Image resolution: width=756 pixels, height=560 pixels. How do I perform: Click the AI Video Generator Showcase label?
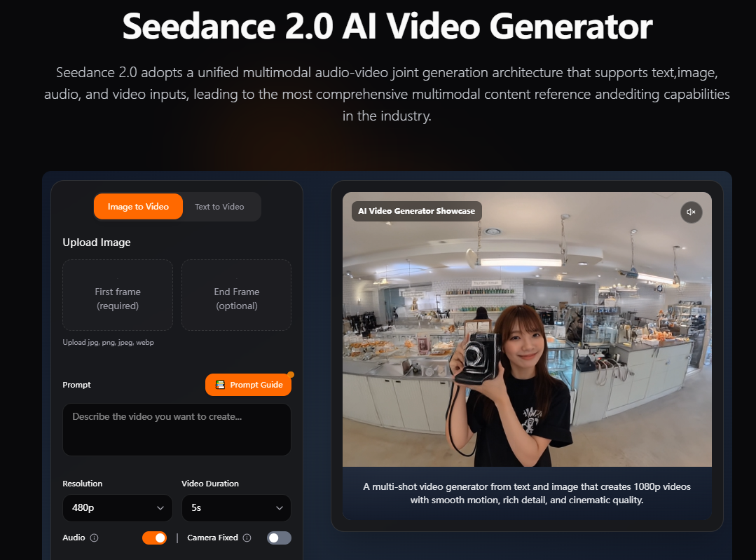tap(417, 211)
